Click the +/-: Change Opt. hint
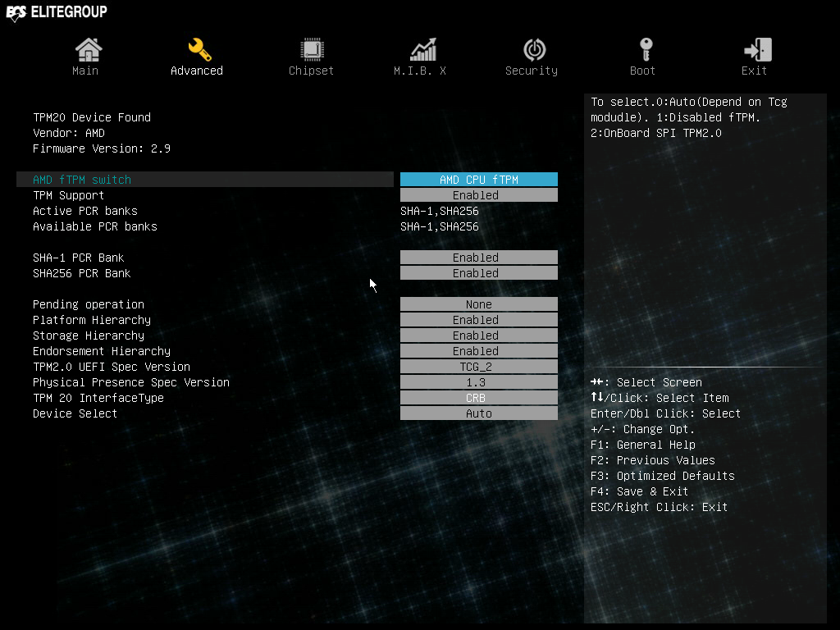Image resolution: width=840 pixels, height=630 pixels. [x=642, y=429]
